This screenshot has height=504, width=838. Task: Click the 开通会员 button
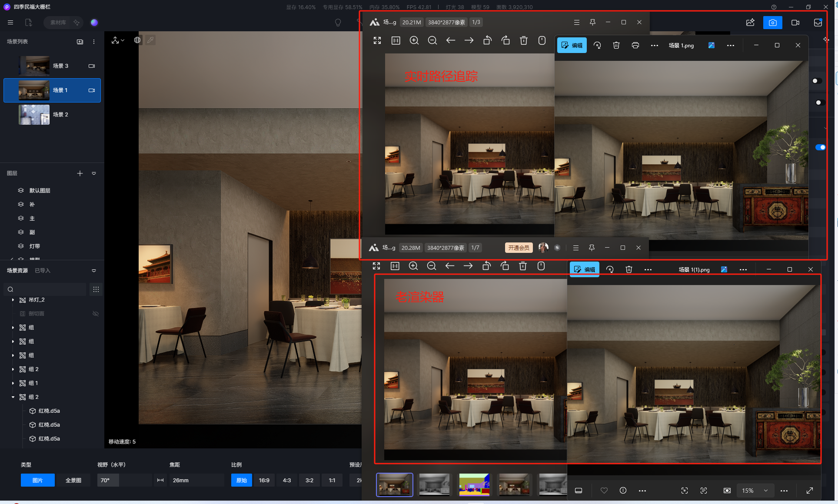point(519,248)
